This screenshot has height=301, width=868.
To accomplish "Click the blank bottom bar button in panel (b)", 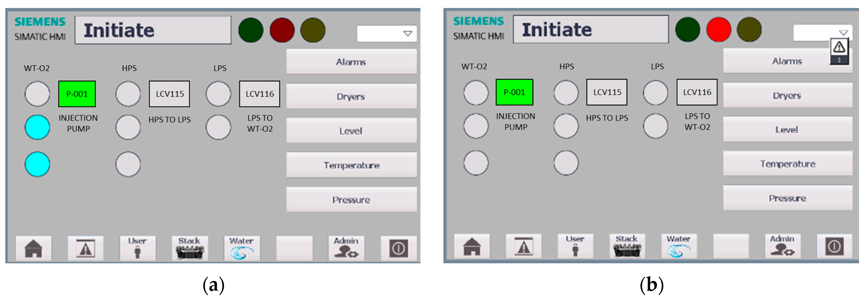I will 731,247.
